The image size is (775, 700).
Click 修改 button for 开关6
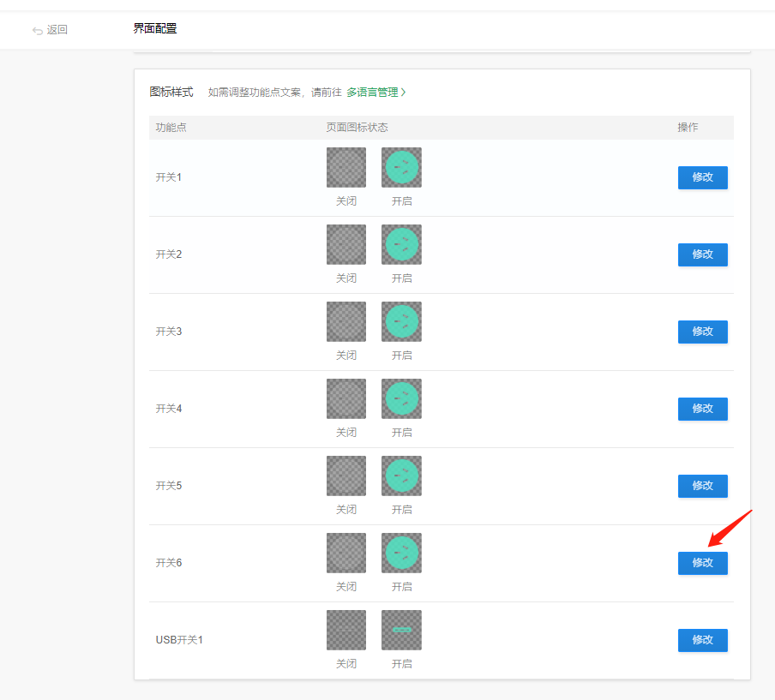pyautogui.click(x=702, y=563)
